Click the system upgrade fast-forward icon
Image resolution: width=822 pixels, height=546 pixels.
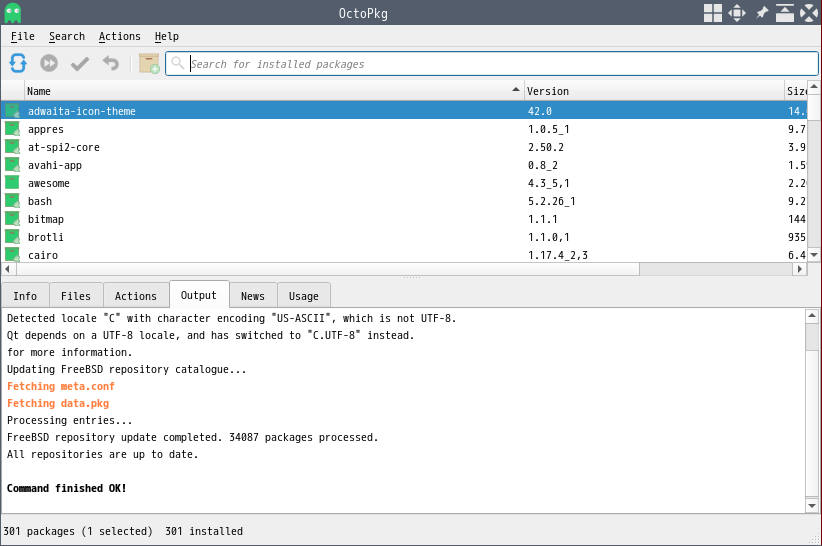(x=49, y=63)
